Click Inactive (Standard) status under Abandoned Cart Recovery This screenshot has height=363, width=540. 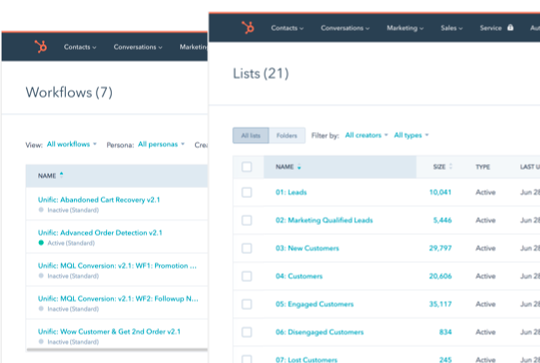click(73, 210)
